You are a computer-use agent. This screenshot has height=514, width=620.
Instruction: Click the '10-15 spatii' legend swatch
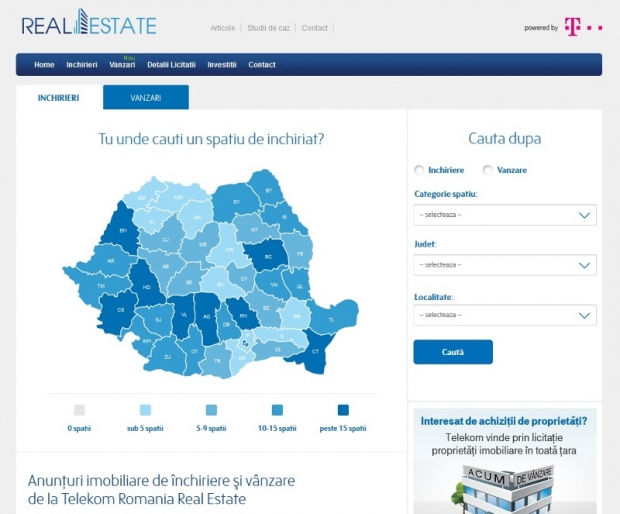point(277,410)
